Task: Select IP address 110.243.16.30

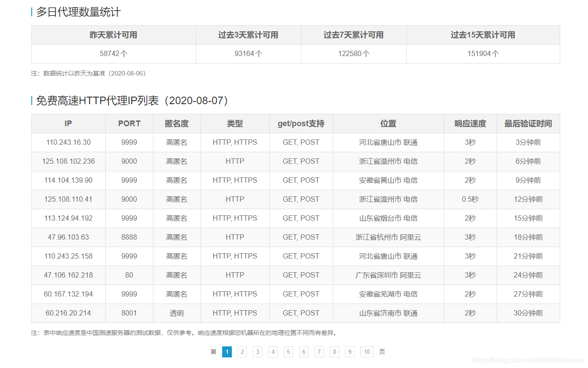Action: pyautogui.click(x=68, y=143)
